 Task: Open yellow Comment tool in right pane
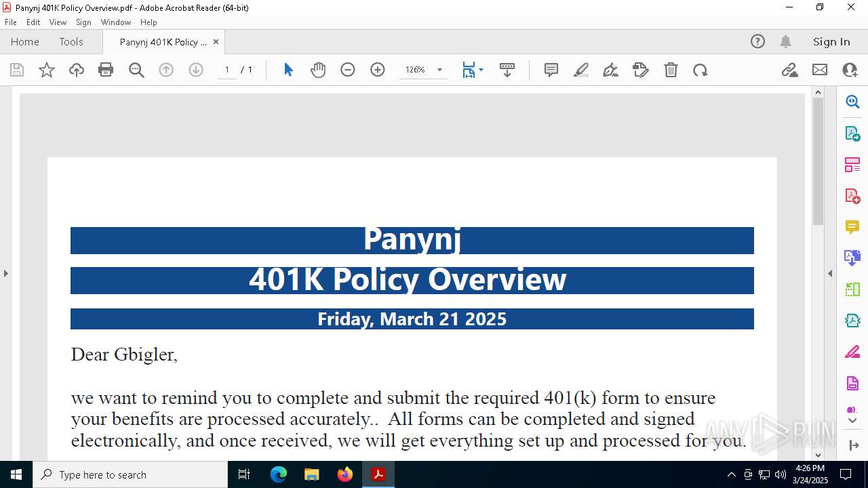pyautogui.click(x=852, y=227)
